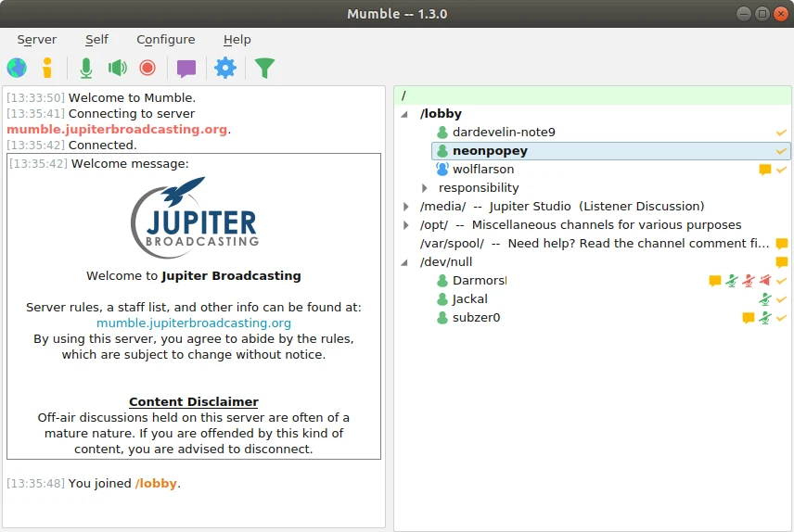Open the /var/spool/ channel comment icon
The image size is (794, 532).
tap(782, 244)
